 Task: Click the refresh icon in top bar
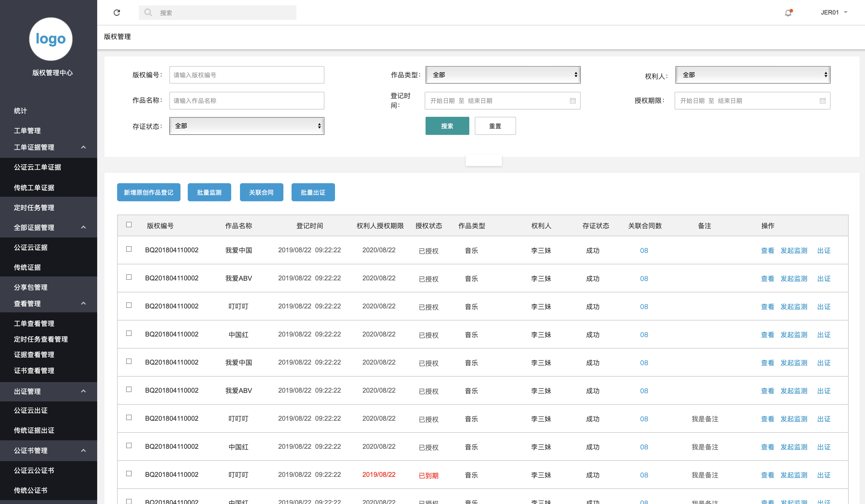pyautogui.click(x=117, y=13)
